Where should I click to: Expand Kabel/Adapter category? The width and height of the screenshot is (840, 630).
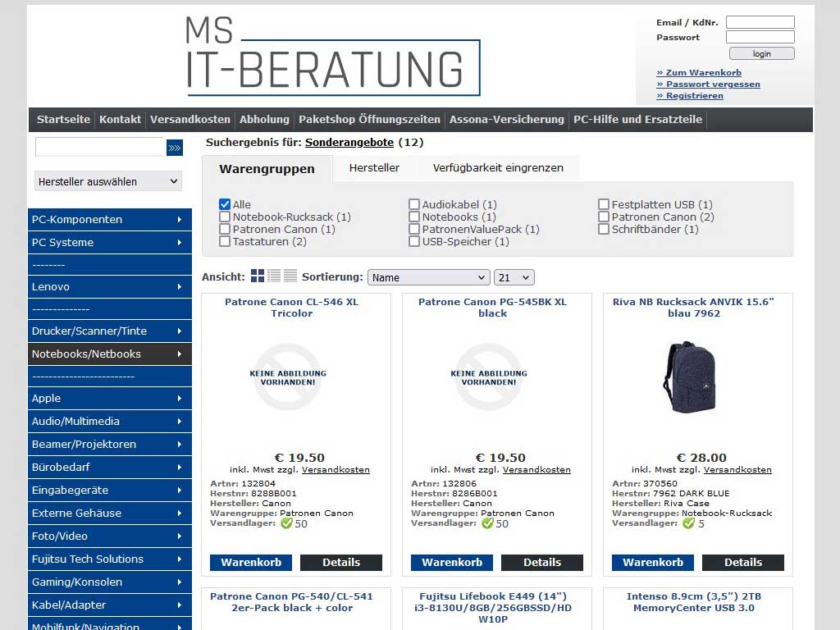(x=110, y=605)
